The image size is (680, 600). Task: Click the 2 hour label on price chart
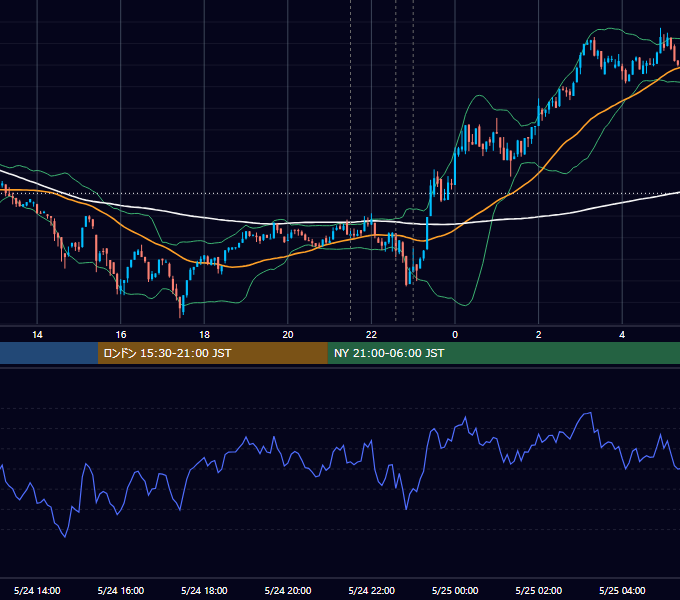click(539, 335)
